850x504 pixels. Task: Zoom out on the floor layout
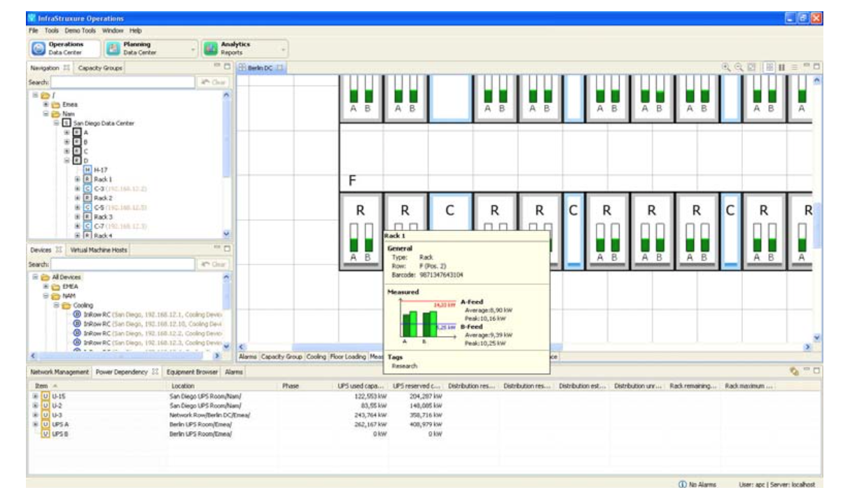coord(739,67)
